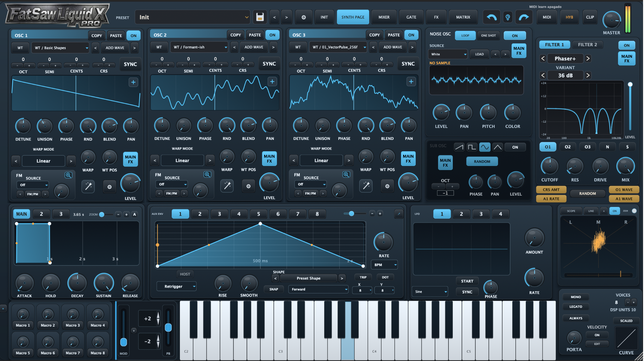
Task: Click the noise LOAD button
Action: pos(479,54)
